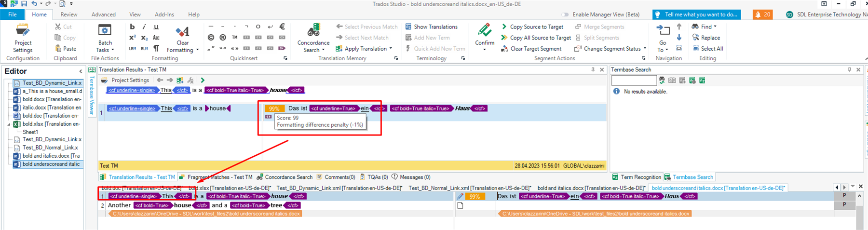Switch to the Review ribbon tab

point(69,14)
